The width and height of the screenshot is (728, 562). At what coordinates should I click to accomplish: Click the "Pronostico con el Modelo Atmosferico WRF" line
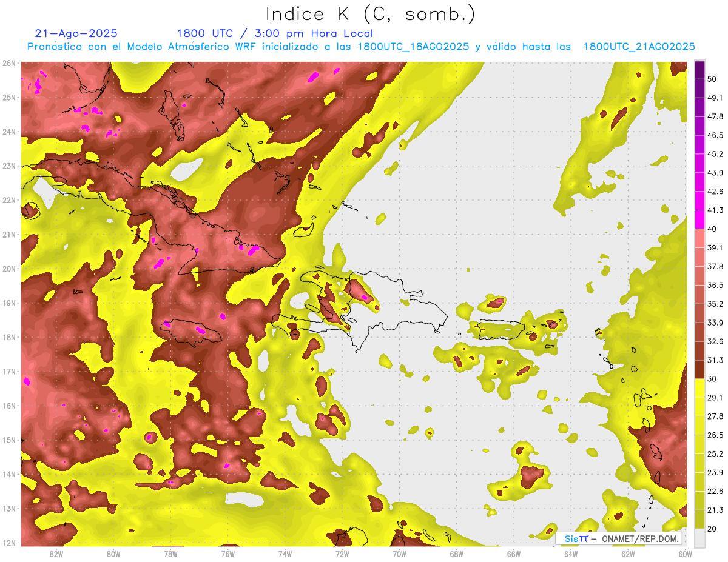point(361,47)
